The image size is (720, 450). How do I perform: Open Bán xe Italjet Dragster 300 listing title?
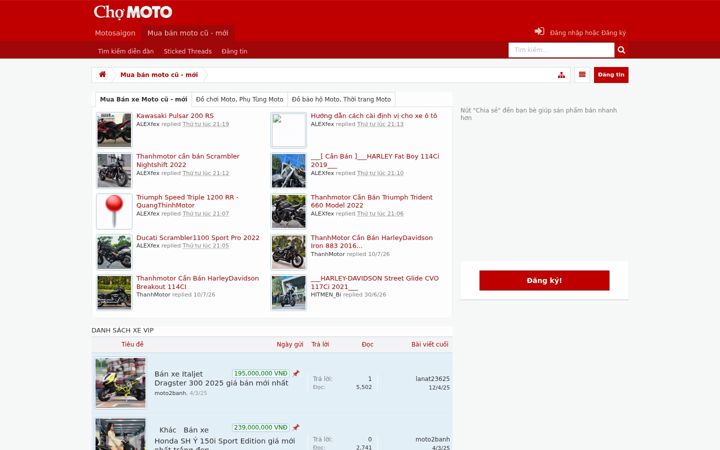coord(221,378)
